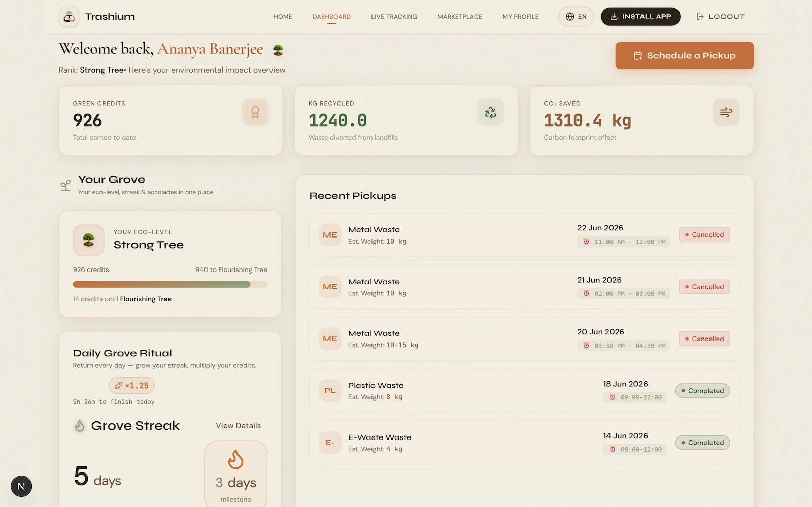Image resolution: width=812 pixels, height=507 pixels.
Task: Click the Cancelled status on 22 Jun pickup
Action: 704,235
